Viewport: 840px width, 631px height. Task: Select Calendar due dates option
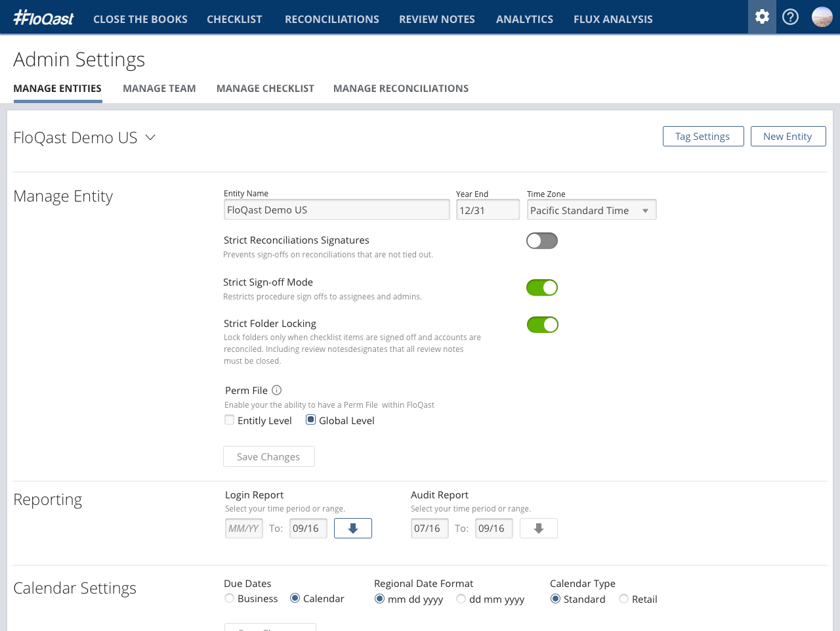point(295,598)
